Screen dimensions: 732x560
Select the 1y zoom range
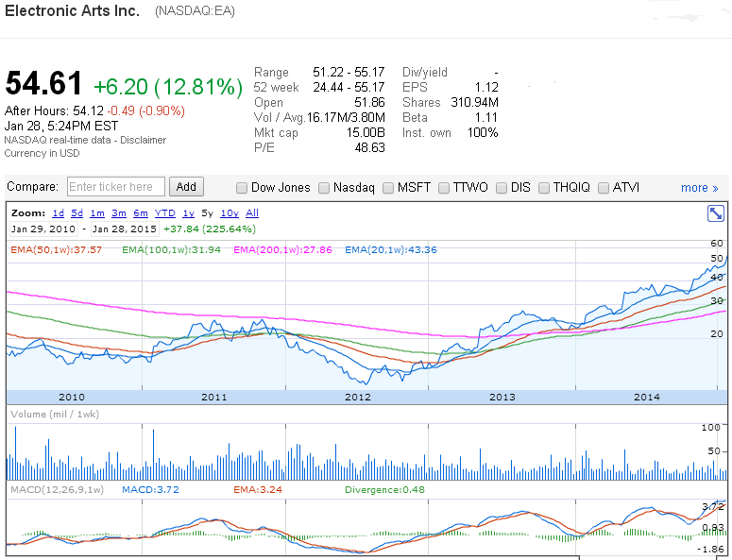coord(188,213)
